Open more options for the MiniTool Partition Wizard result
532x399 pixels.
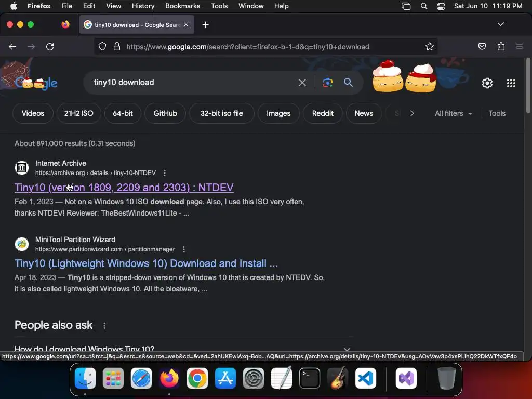[x=184, y=249]
